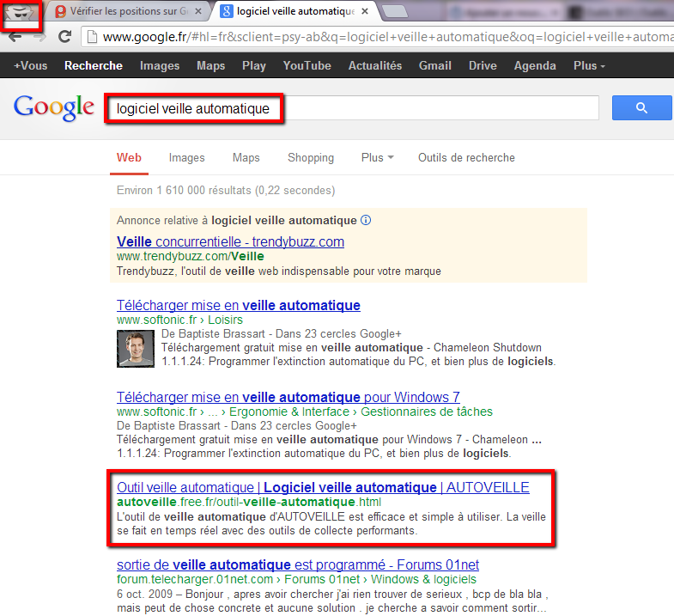Click the info icon beside the Annonce label

[366, 220]
